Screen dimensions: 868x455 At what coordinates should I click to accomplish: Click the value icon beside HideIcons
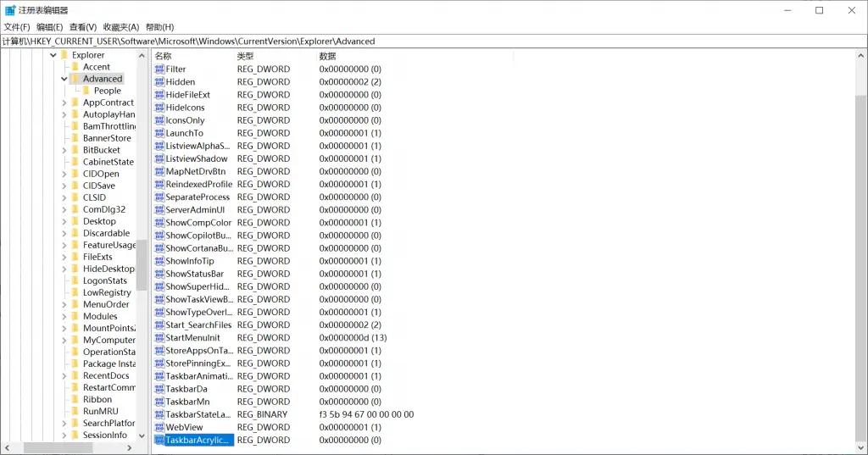pyautogui.click(x=159, y=108)
